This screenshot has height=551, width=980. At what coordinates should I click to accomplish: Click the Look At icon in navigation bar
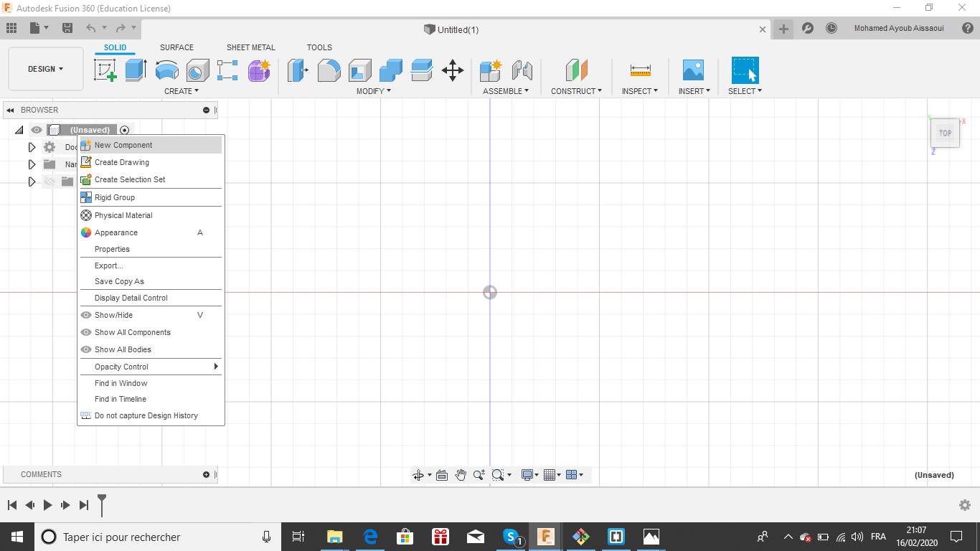pos(442,475)
